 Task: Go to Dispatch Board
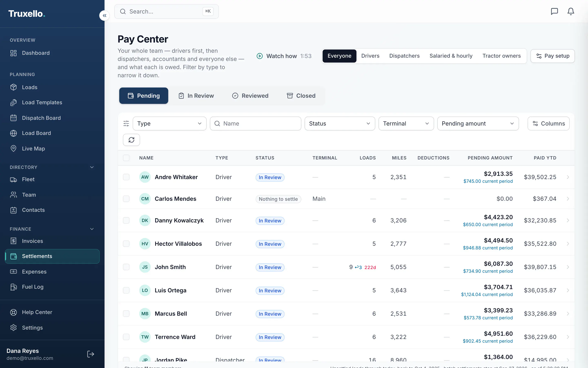pos(52,118)
